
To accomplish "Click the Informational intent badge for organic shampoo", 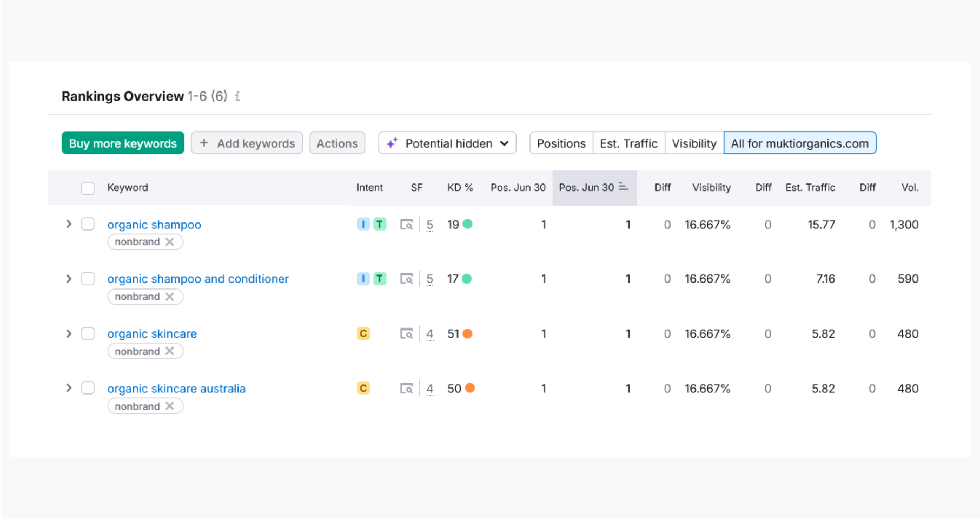I will pos(363,224).
